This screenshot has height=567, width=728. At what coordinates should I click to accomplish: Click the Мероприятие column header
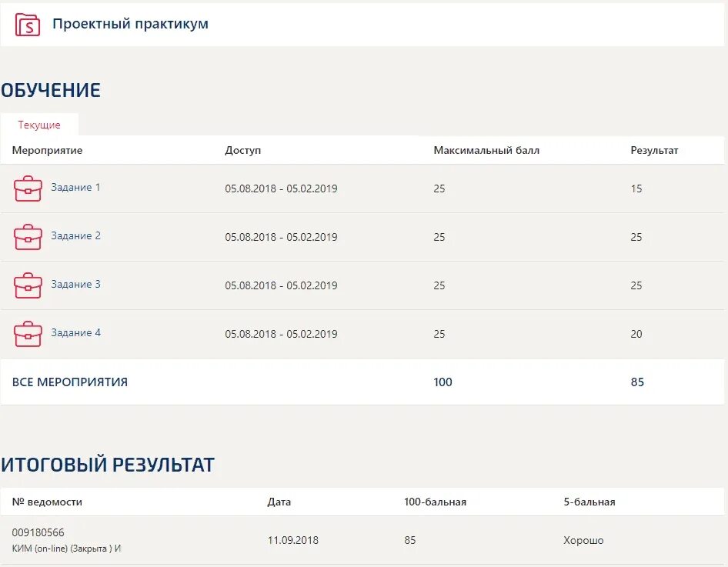[47, 151]
